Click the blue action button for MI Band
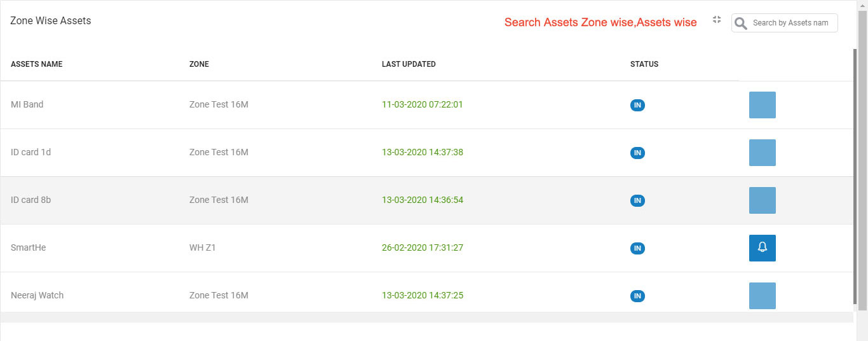Screen dimensions: 868x341 click(763, 105)
